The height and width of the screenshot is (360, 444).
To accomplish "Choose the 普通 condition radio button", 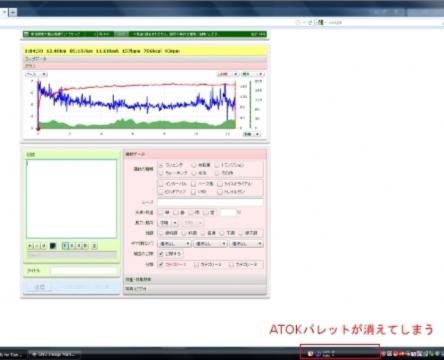I will click(203, 233).
